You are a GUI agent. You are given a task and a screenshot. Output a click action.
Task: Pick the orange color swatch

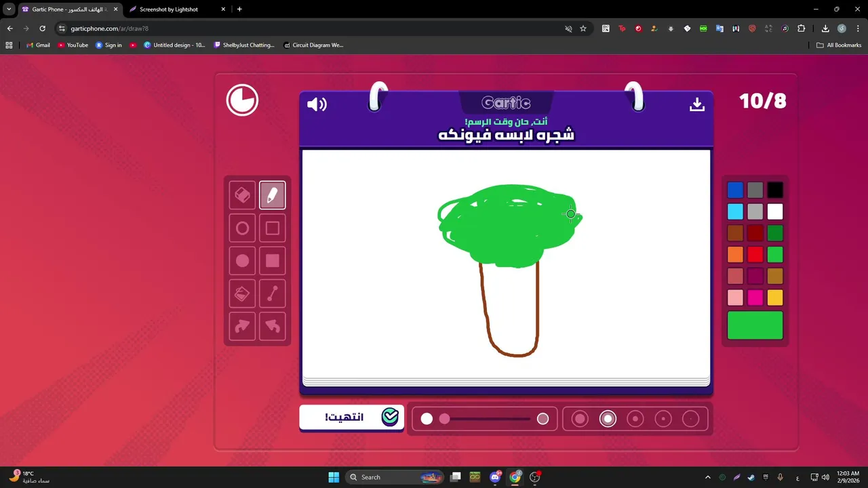(735, 255)
